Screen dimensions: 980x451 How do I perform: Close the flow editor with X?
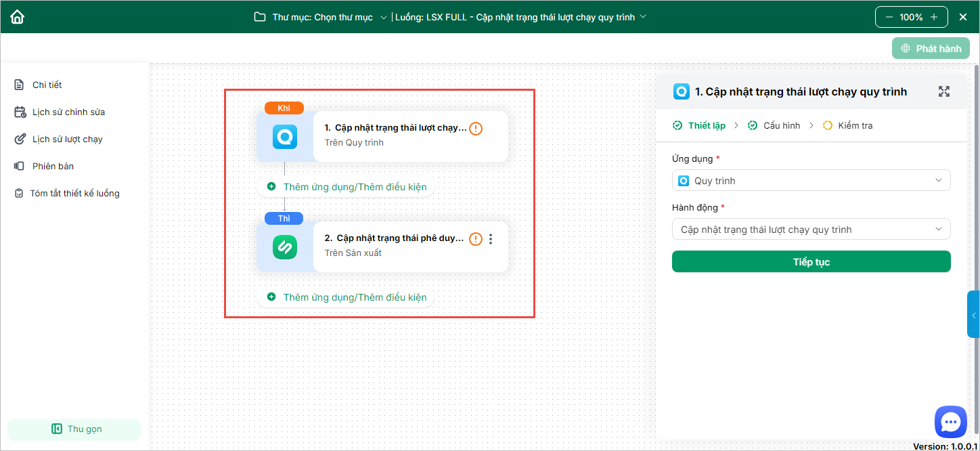(x=963, y=17)
